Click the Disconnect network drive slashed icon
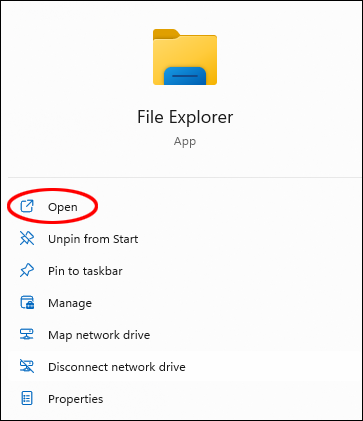Screen dimensions: 363x421 tap(27, 366)
